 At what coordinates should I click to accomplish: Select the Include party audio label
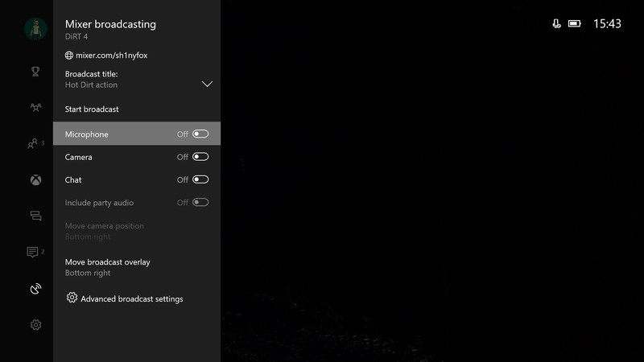99,203
